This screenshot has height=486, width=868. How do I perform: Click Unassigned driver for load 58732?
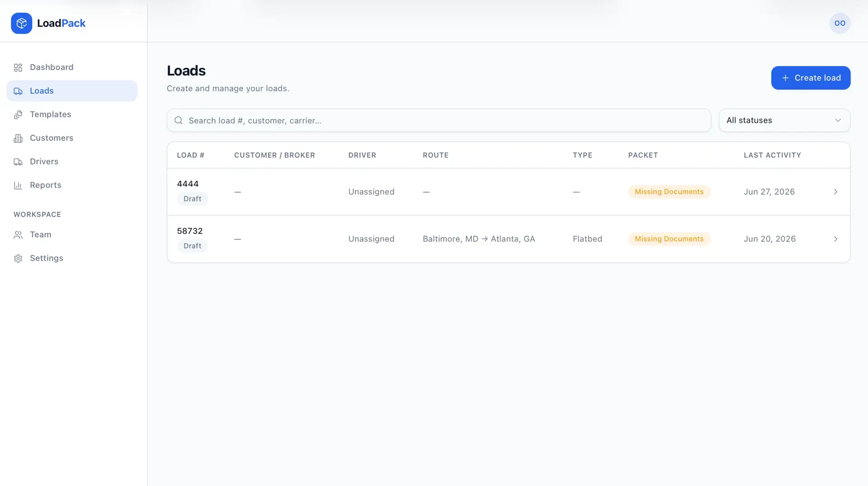pyautogui.click(x=371, y=238)
